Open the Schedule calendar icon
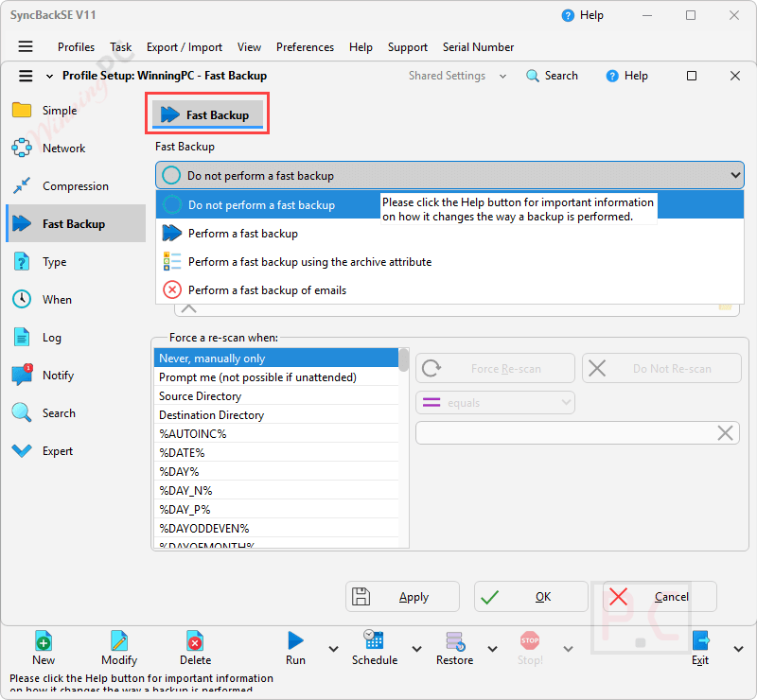Screen dimensions: 757x700 click(x=374, y=640)
